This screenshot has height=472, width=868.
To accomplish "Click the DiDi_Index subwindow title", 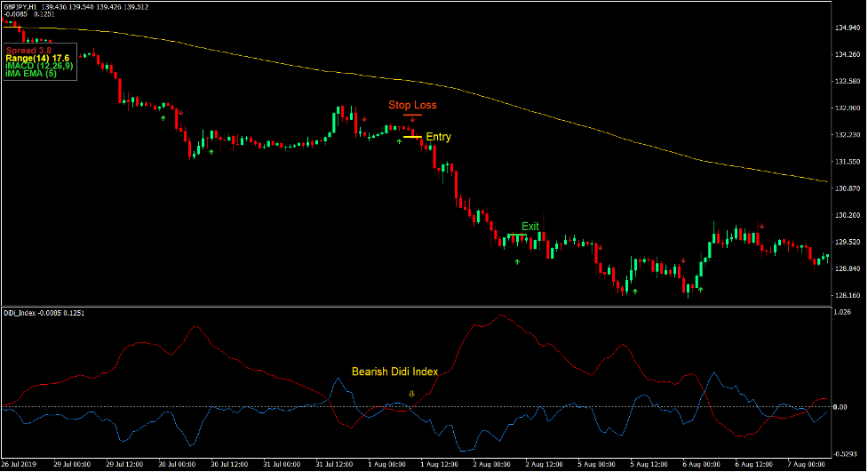I will tap(20, 312).
